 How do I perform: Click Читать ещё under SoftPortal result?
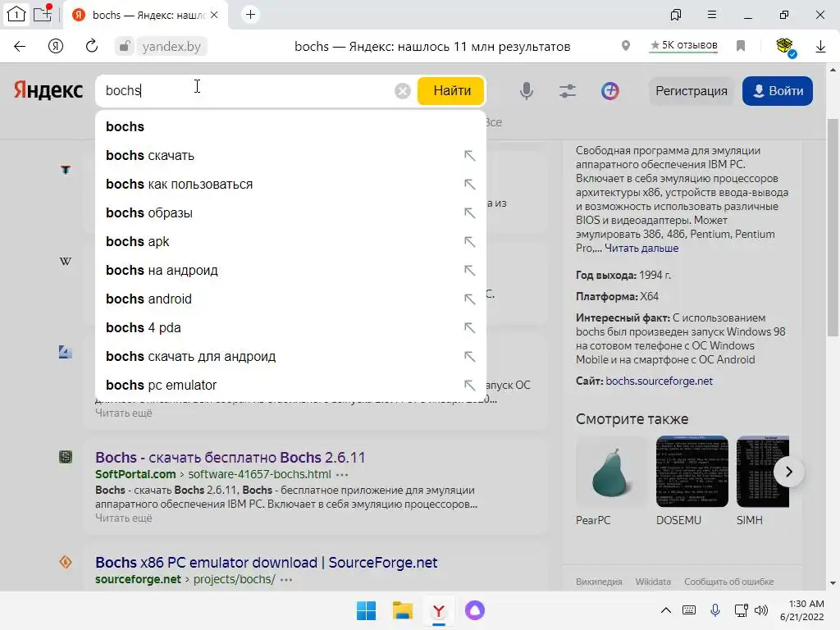124,518
